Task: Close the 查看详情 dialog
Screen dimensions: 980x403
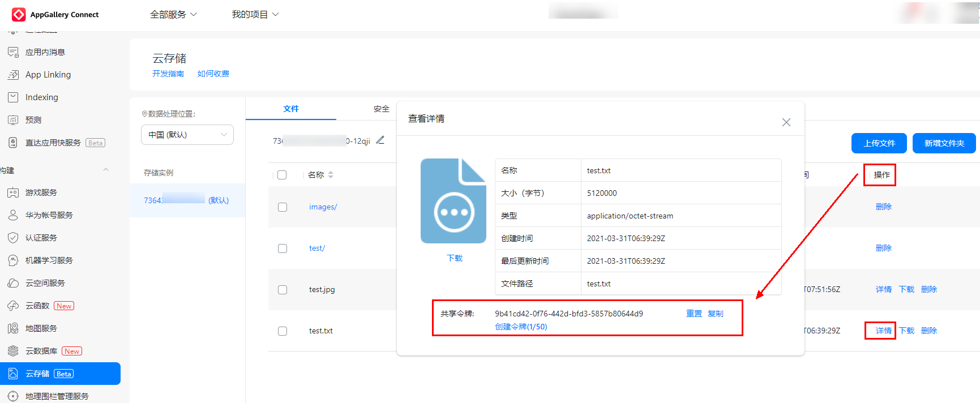Action: pos(786,122)
